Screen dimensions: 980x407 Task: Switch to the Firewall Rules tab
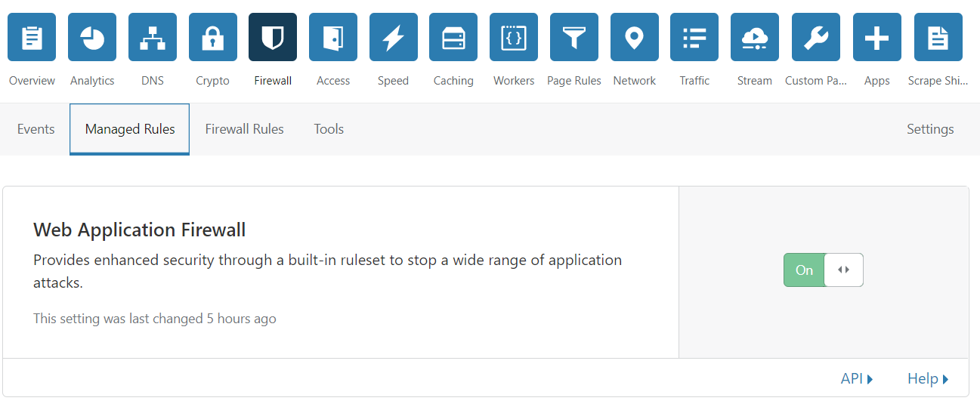click(244, 129)
